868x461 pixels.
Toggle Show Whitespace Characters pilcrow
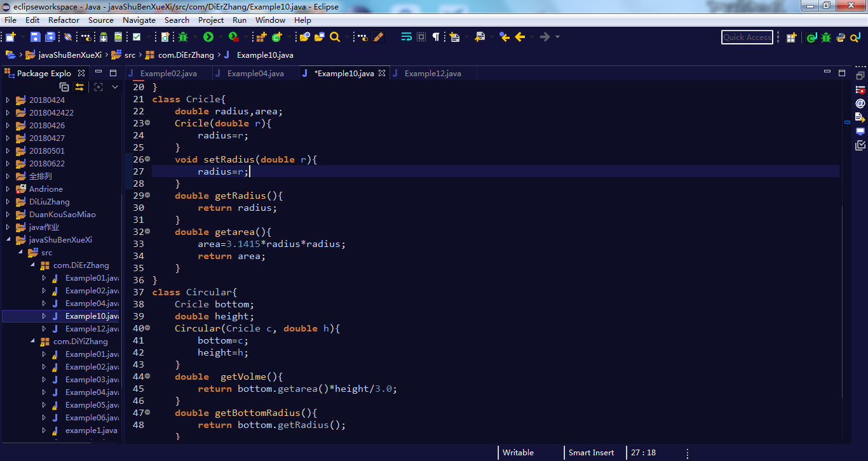click(x=436, y=37)
